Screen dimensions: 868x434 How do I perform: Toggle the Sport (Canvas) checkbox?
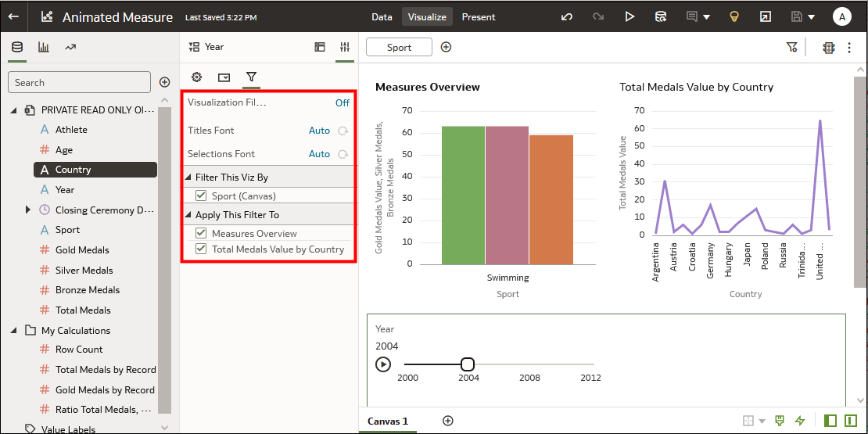click(201, 195)
